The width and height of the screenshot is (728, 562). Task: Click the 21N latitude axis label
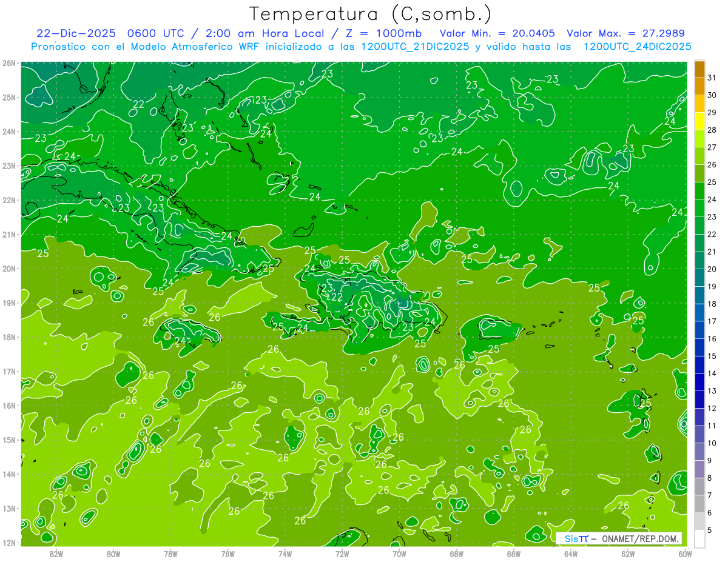(x=8, y=234)
